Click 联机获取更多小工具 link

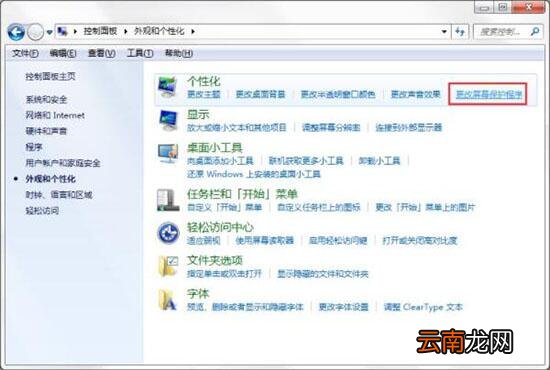(x=306, y=161)
